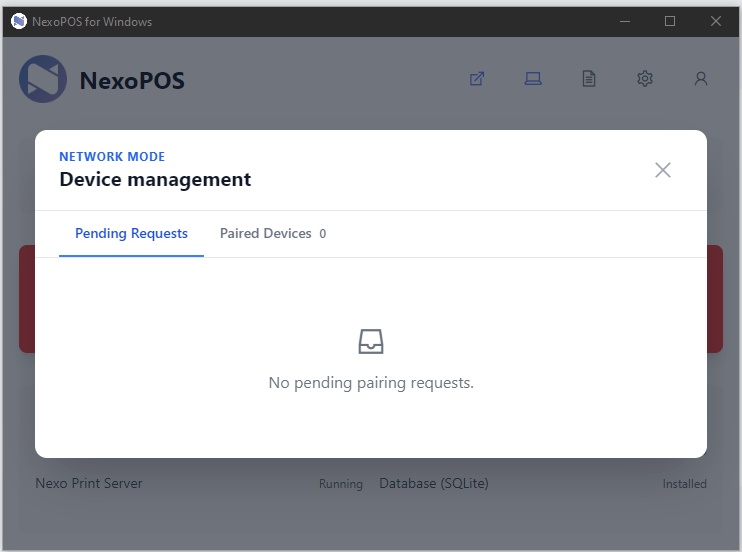Switch to the Pending Requests tab
The height and width of the screenshot is (552, 742).
(131, 233)
